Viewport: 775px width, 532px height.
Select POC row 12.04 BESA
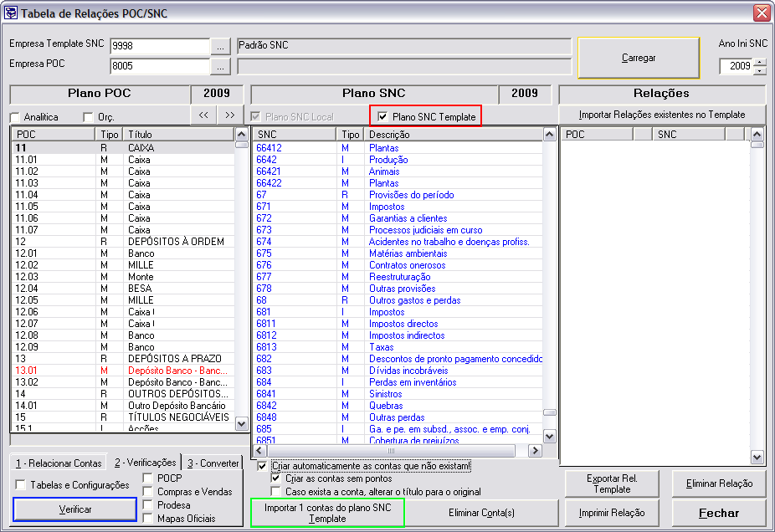[123, 289]
